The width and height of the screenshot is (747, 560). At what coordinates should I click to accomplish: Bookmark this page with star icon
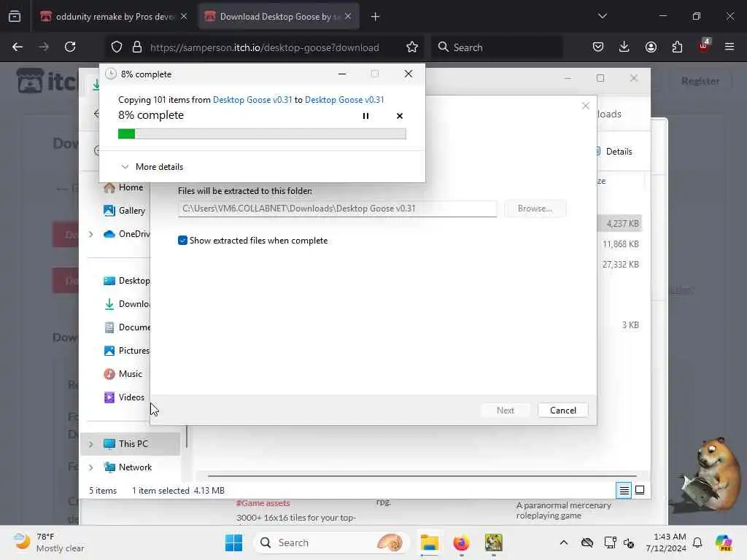(x=412, y=47)
